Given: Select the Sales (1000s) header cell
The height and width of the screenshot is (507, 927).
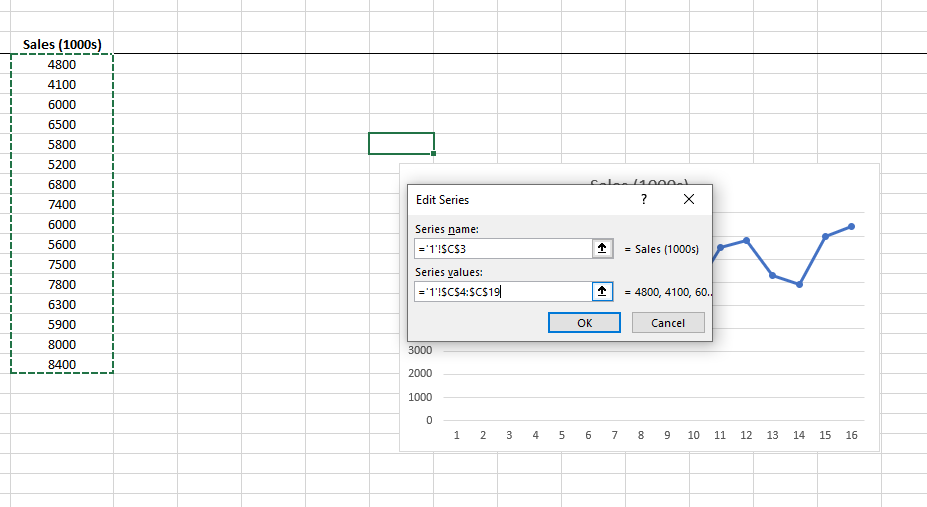Looking at the screenshot, I should pyautogui.click(x=62, y=45).
